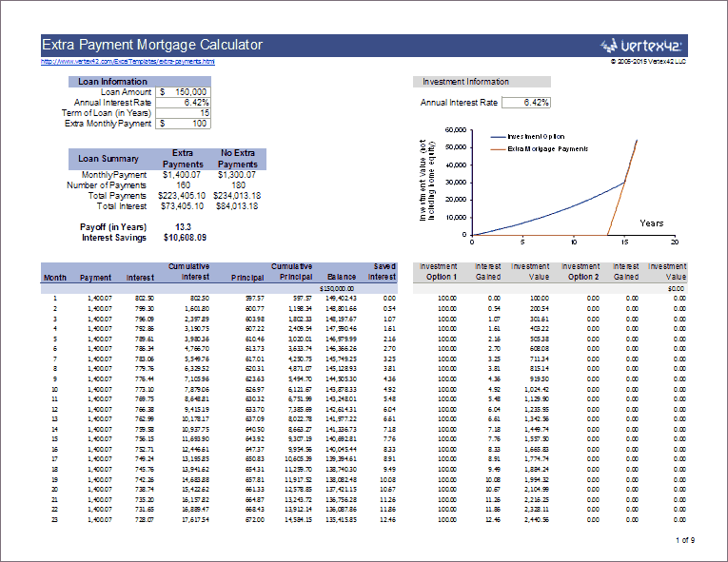This screenshot has height=562, width=728.
Task: Select the starting balance $150,000.00 cell
Action: [336, 287]
